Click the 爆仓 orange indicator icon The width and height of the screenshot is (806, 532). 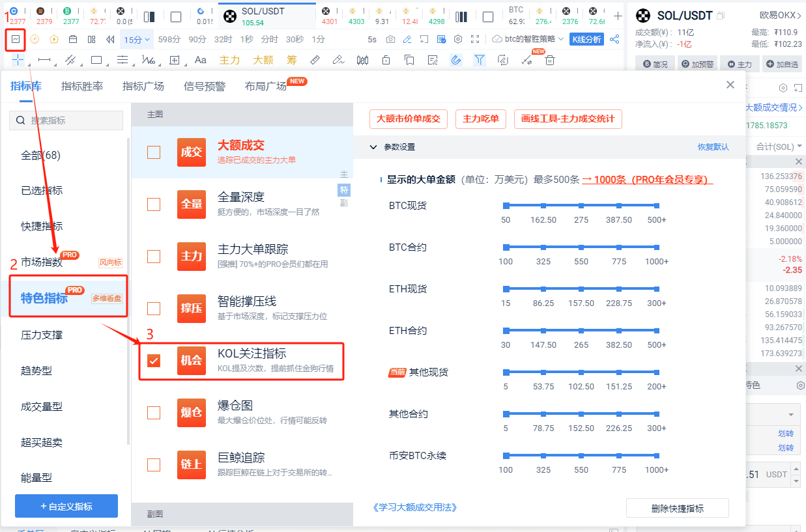192,412
